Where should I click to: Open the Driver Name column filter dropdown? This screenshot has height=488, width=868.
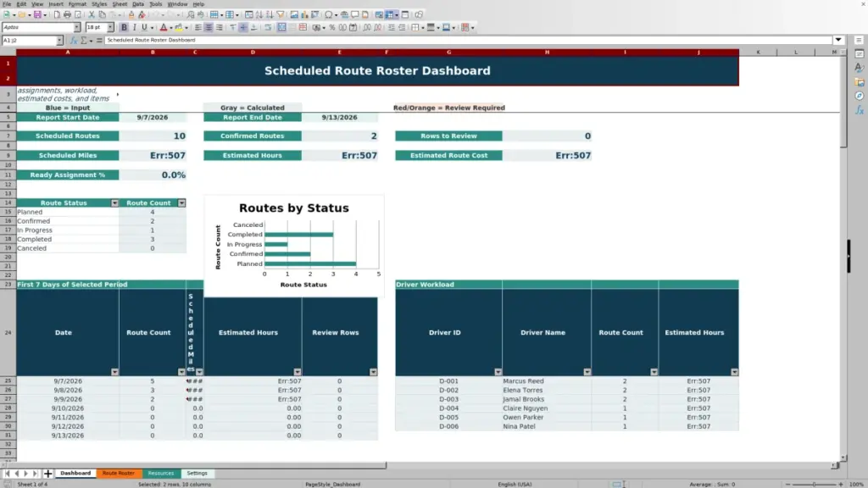pyautogui.click(x=587, y=372)
